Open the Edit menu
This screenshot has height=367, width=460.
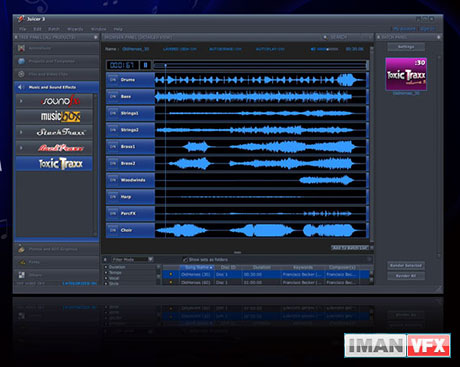(x=37, y=29)
